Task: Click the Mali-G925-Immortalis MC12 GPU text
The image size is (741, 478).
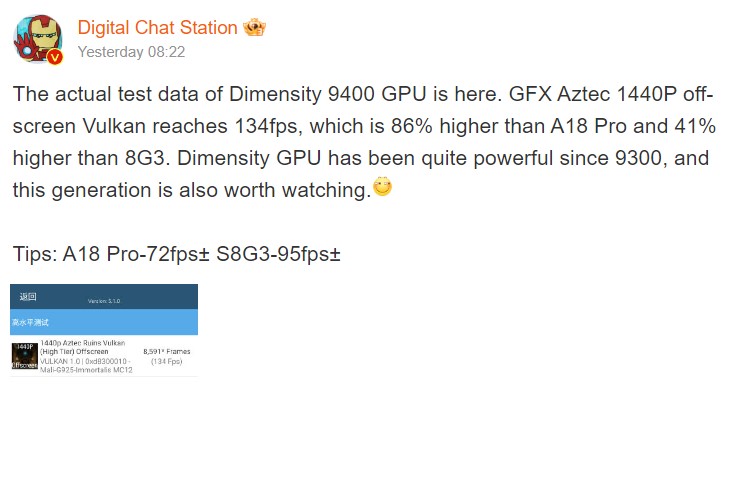Action: (86, 370)
